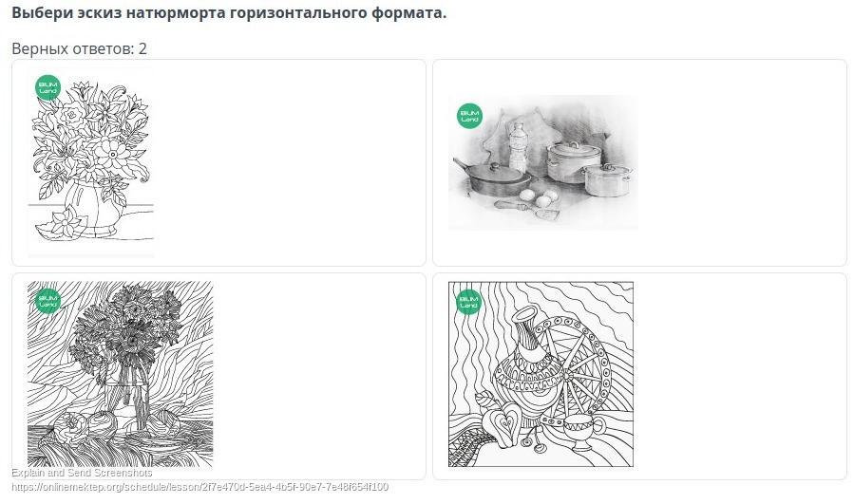
Task: Click the BilimLand badge on jug image
Action: (468, 302)
